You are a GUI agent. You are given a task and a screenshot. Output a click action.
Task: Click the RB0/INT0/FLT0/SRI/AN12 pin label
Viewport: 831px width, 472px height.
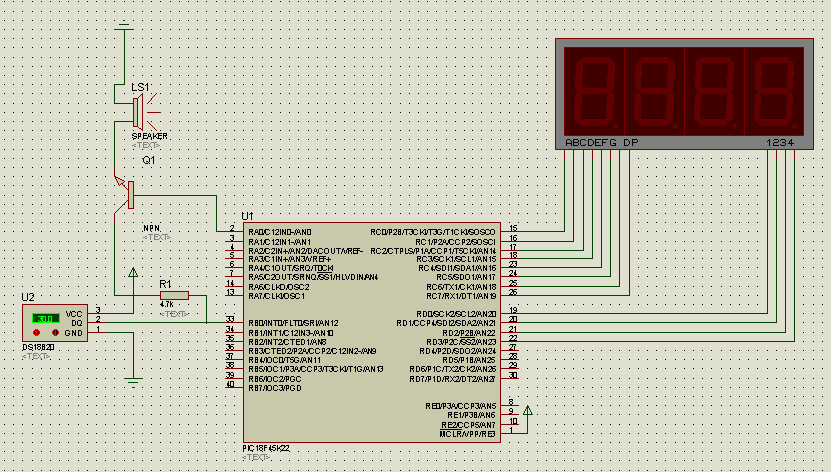click(293, 323)
